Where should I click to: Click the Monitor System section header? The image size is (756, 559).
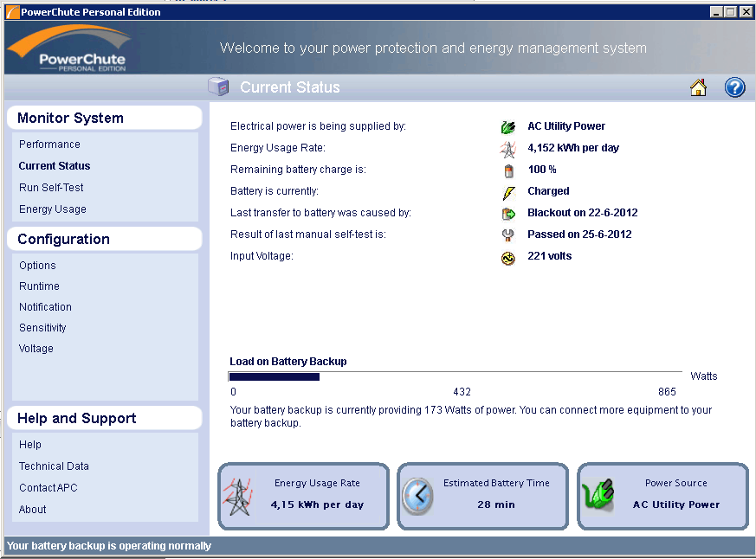pos(105,118)
